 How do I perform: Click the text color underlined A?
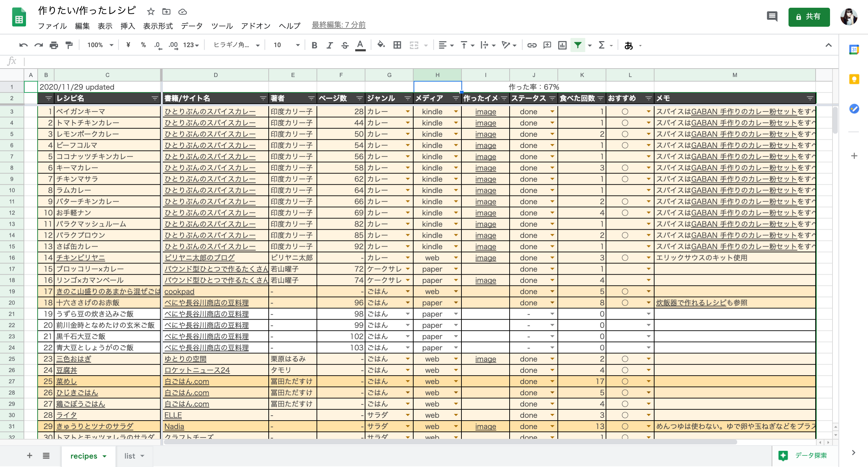pos(360,45)
